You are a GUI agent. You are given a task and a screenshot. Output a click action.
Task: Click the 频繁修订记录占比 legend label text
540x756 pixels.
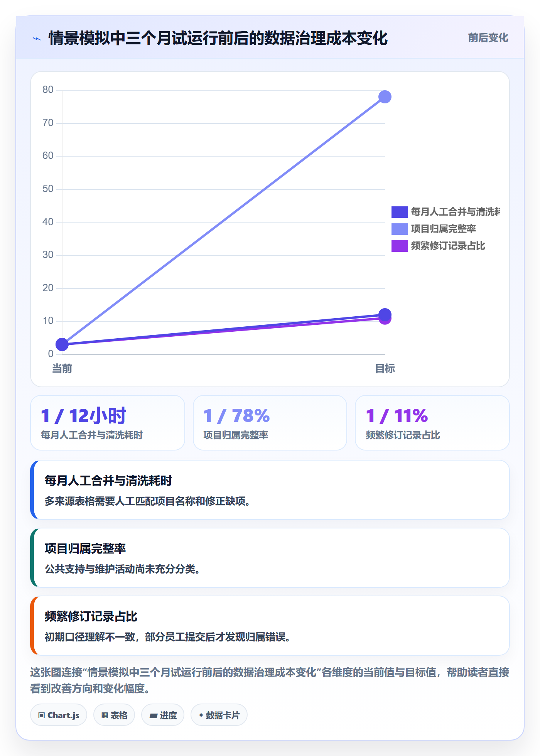click(448, 246)
